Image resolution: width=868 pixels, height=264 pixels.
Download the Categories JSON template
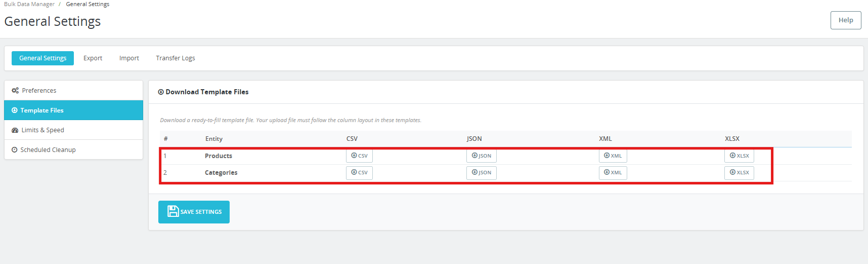click(481, 173)
